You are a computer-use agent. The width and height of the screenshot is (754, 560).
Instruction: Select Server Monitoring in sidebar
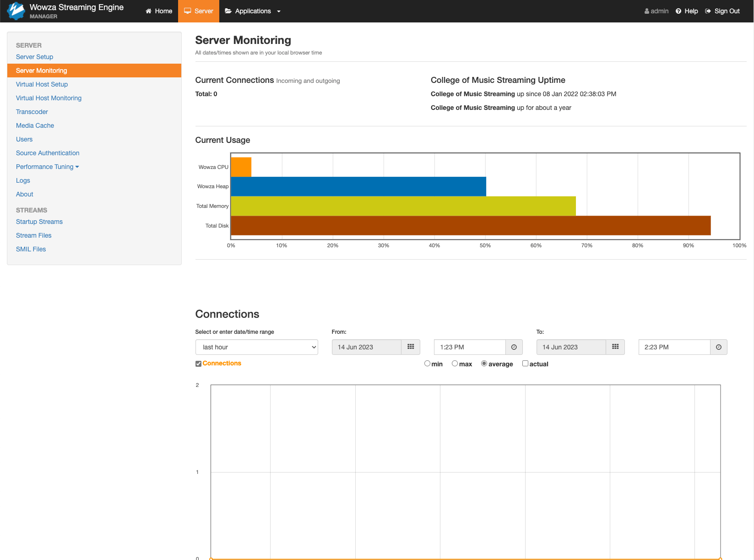tap(94, 71)
